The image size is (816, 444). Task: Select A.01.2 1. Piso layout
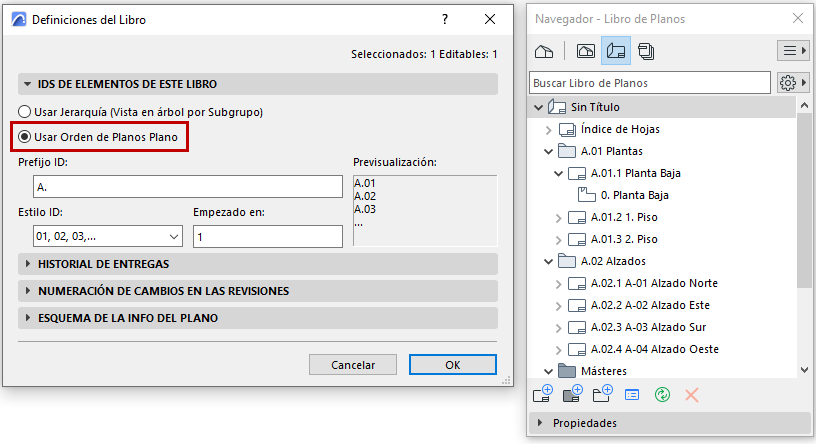(x=624, y=217)
